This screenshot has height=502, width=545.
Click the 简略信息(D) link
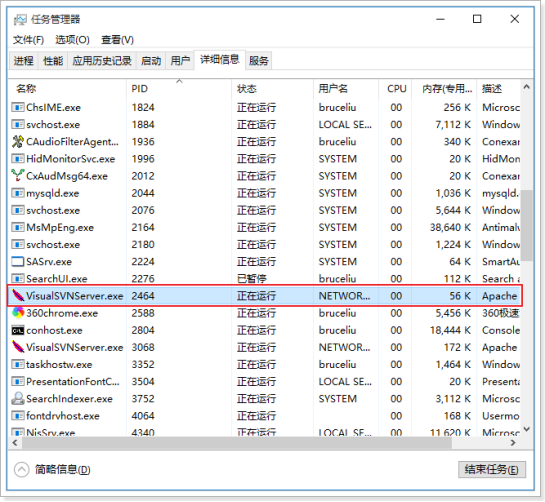63,470
